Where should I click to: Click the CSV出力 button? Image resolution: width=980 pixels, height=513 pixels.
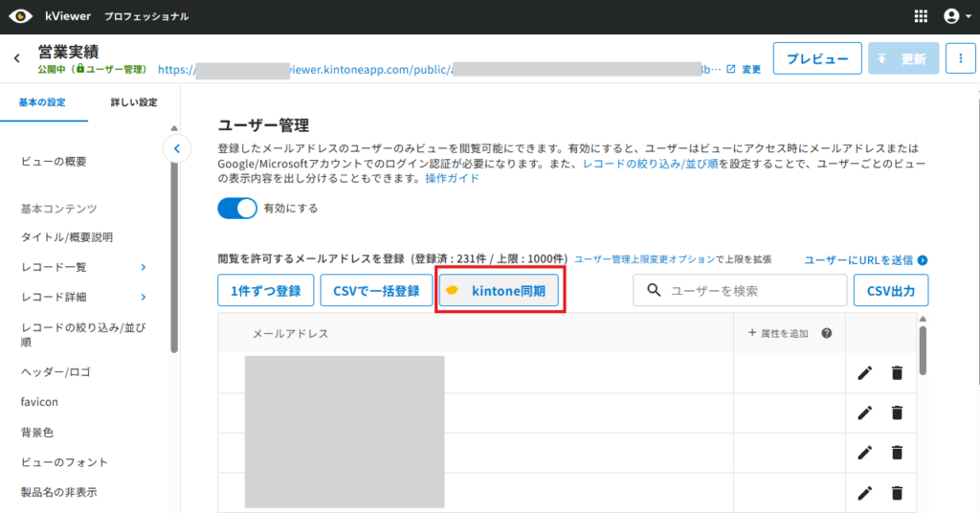pos(891,291)
